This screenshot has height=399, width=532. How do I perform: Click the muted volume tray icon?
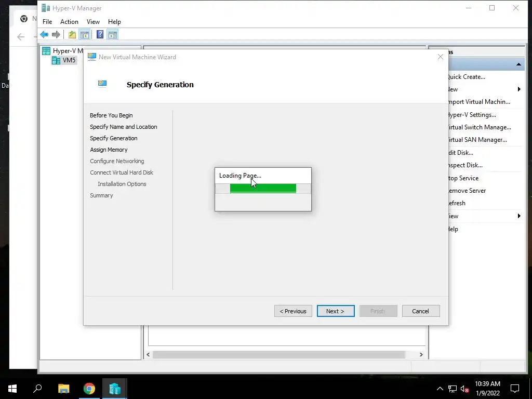point(464,389)
